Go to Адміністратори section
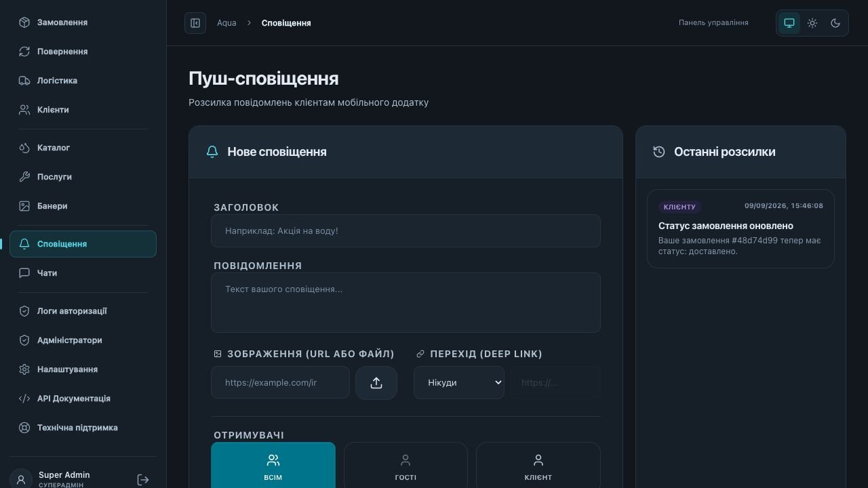The height and width of the screenshot is (488, 868). point(83,340)
